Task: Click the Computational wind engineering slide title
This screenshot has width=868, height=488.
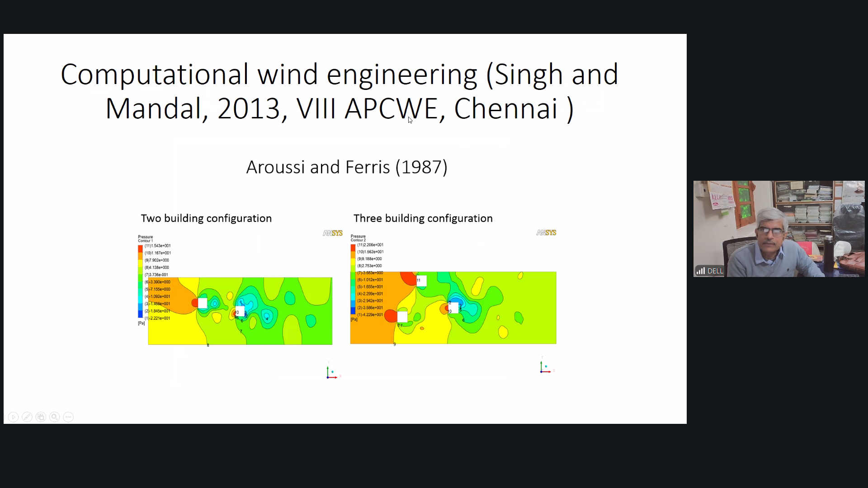Action: [x=339, y=91]
